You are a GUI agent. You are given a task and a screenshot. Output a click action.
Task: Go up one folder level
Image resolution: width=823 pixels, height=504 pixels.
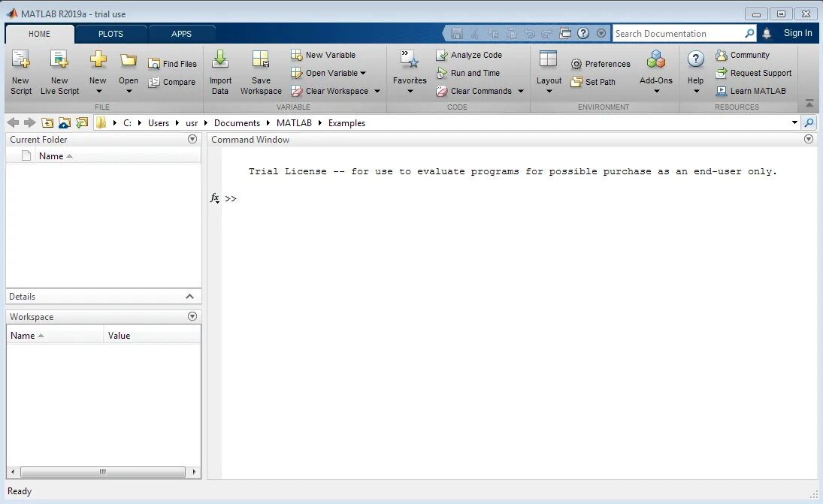click(47, 122)
